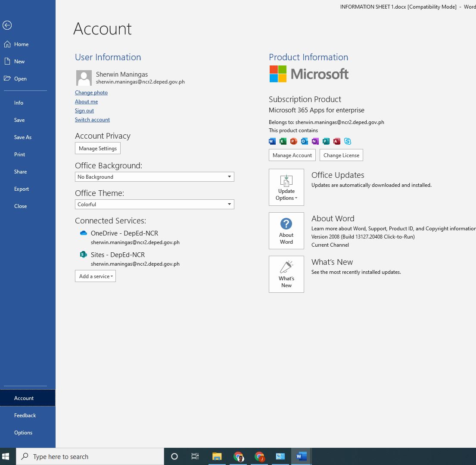Screen dimensions: 476x465
Task: Click the Skype icon at end of product icons
Action: [348, 141]
